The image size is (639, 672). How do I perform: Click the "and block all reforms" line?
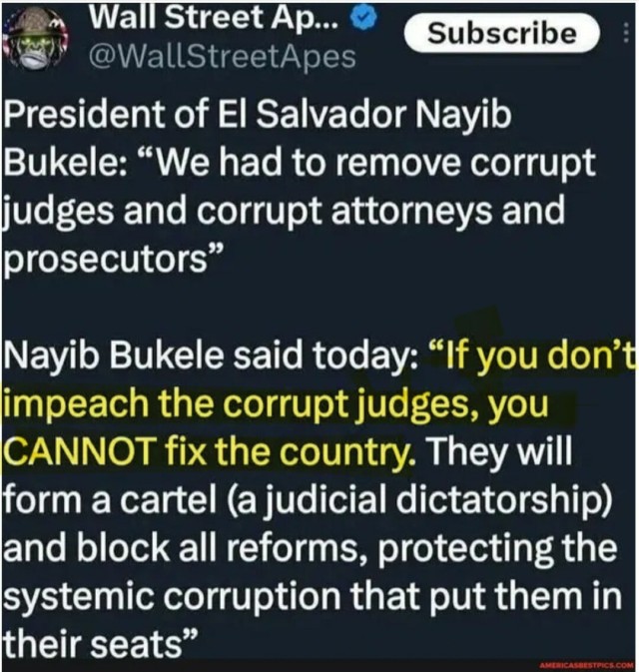pos(186,548)
